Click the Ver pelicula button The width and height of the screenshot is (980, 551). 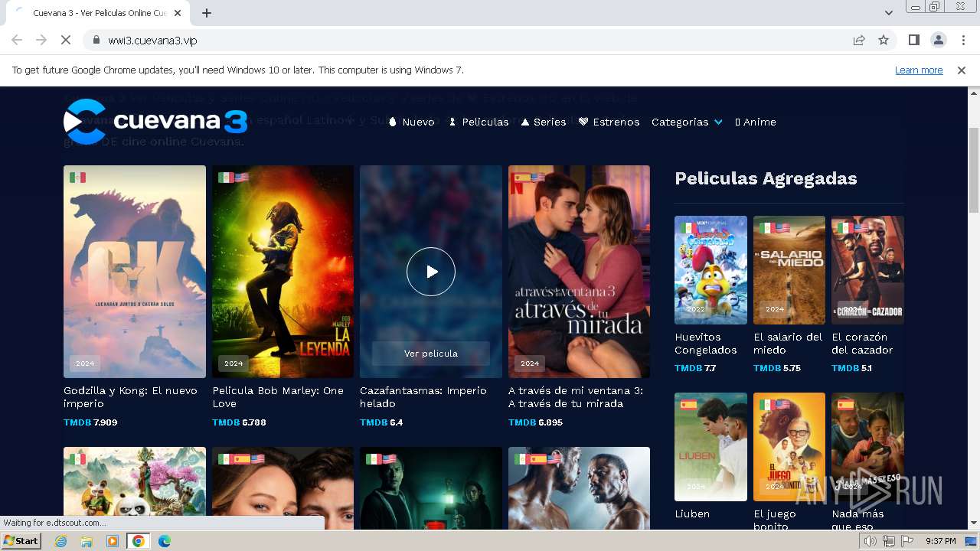(x=431, y=354)
